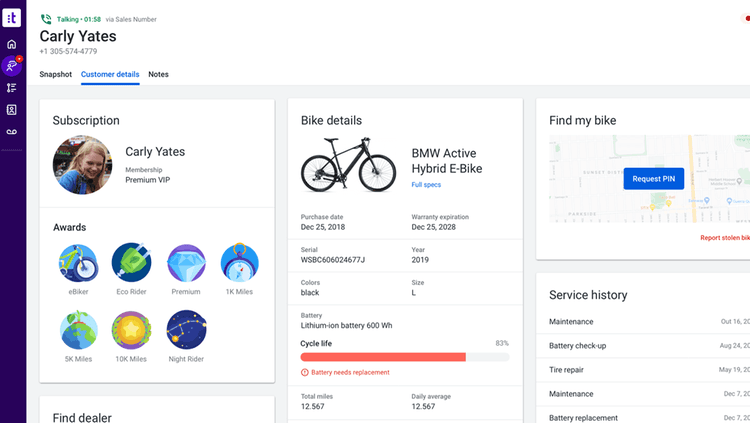Click the 10K Miles award badge
Screen dimensions: 750x423
pos(131,330)
